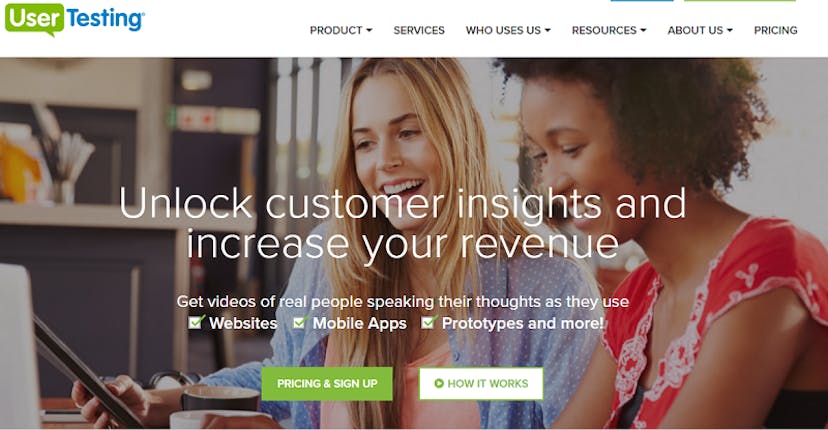Open the Services menu item
Screen dimensions: 828x430
click(419, 31)
